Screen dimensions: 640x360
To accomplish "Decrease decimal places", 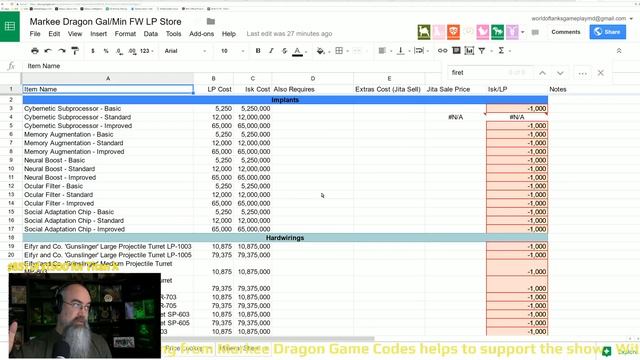I will (x=119, y=51).
